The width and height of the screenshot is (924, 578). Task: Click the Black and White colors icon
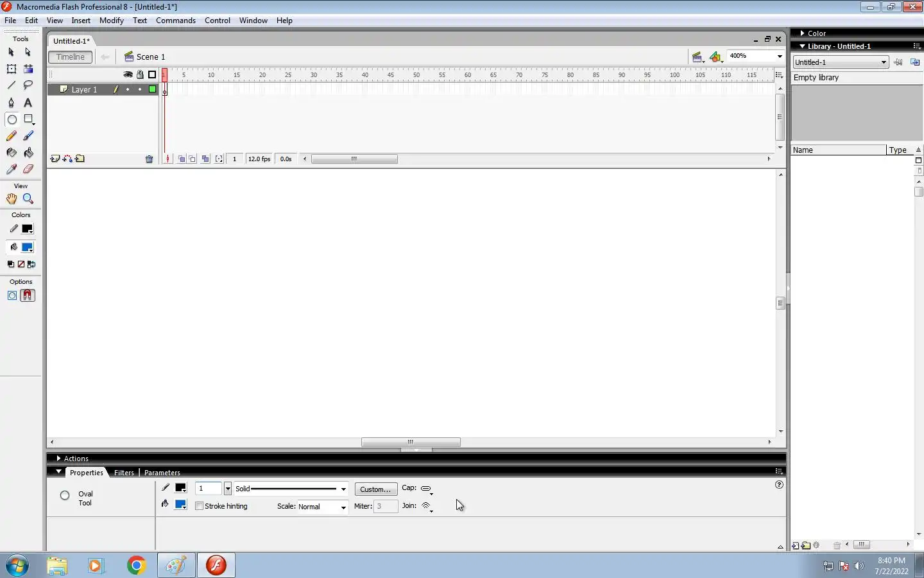(x=11, y=264)
